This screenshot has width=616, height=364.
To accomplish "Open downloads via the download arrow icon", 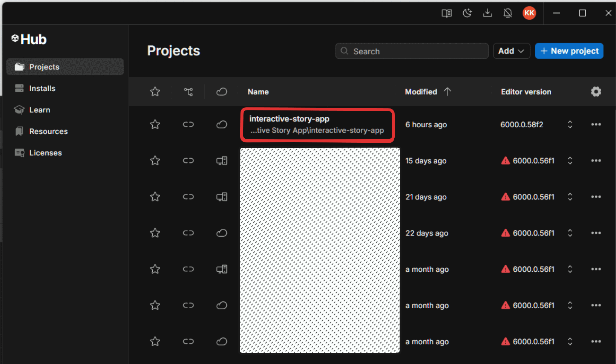I will pyautogui.click(x=487, y=13).
